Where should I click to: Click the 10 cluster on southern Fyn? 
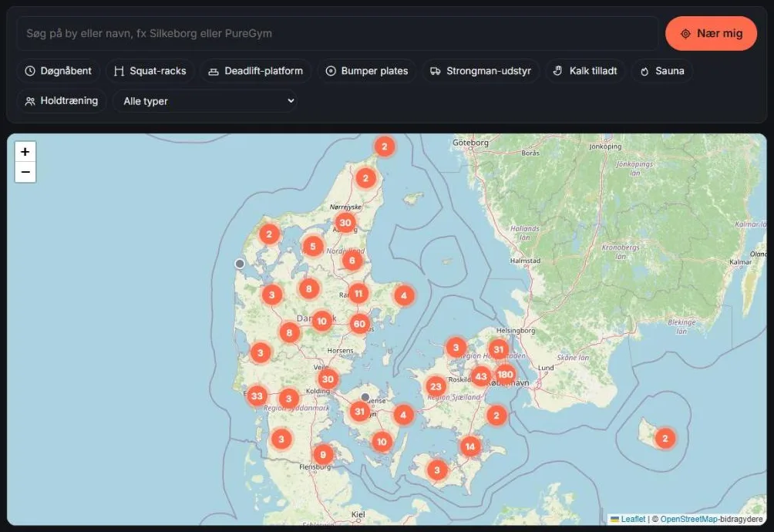[382, 442]
